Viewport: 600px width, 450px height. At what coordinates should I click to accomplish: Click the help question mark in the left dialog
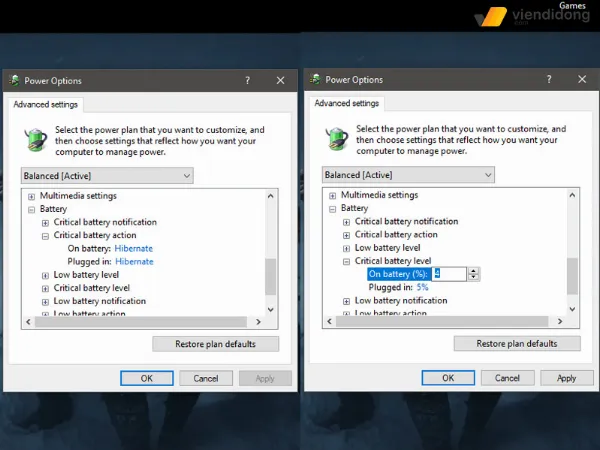point(246,81)
